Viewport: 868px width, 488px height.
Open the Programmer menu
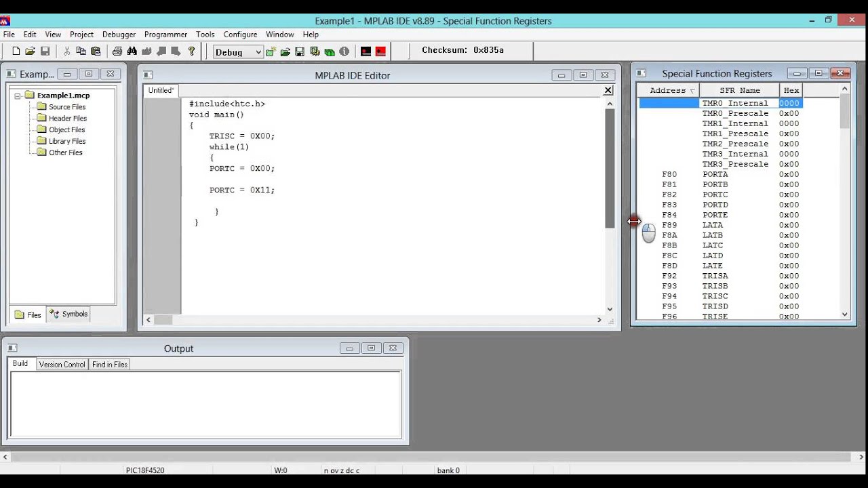coord(165,35)
